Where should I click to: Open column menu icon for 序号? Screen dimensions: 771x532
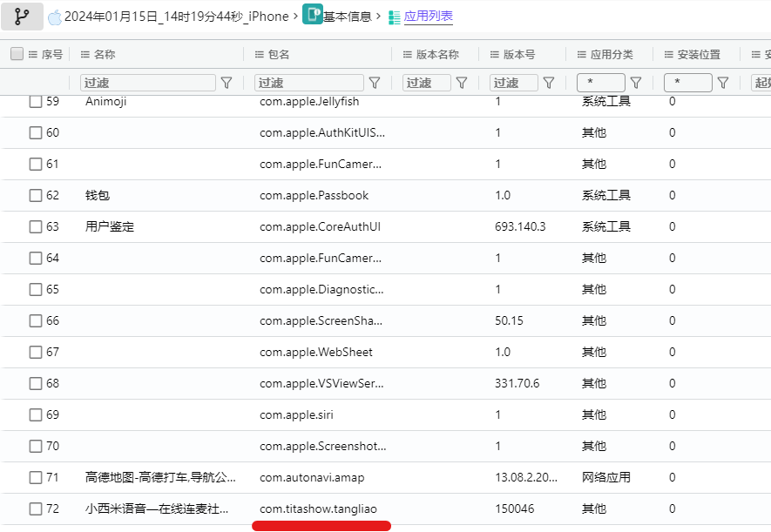pos(33,55)
